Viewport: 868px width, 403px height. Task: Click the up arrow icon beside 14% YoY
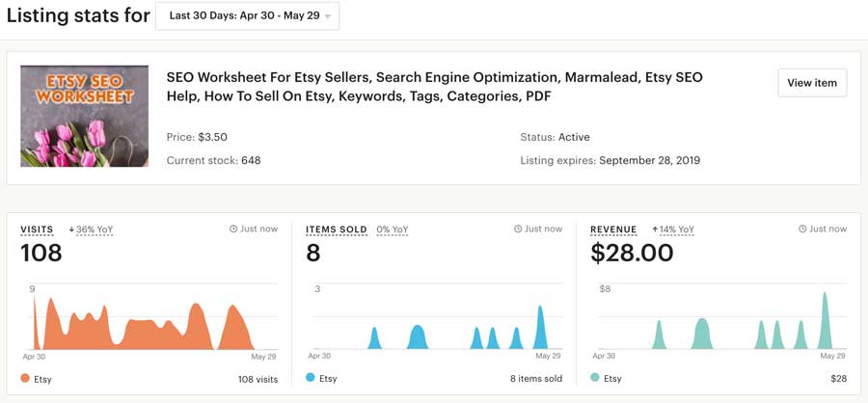click(655, 229)
